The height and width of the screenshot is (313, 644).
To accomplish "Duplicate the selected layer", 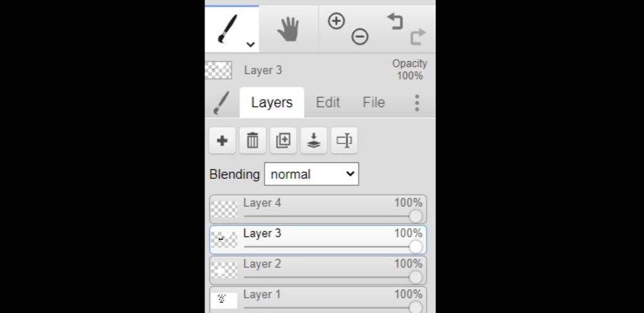I will (283, 140).
